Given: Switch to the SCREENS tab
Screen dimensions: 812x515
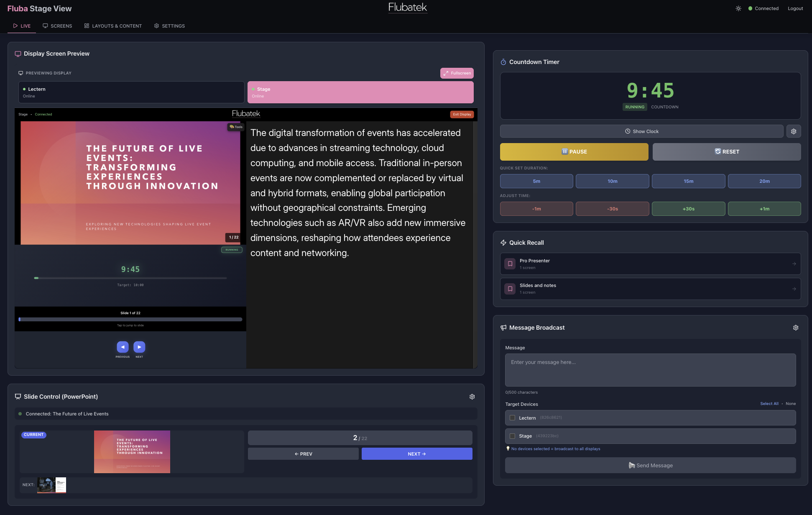Looking at the screenshot, I should coord(57,26).
